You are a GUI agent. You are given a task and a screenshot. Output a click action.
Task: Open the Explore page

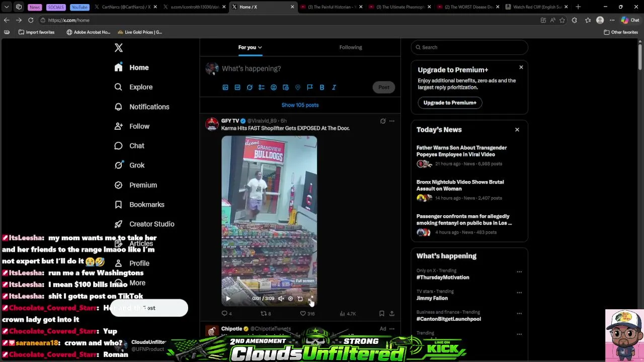(133, 87)
